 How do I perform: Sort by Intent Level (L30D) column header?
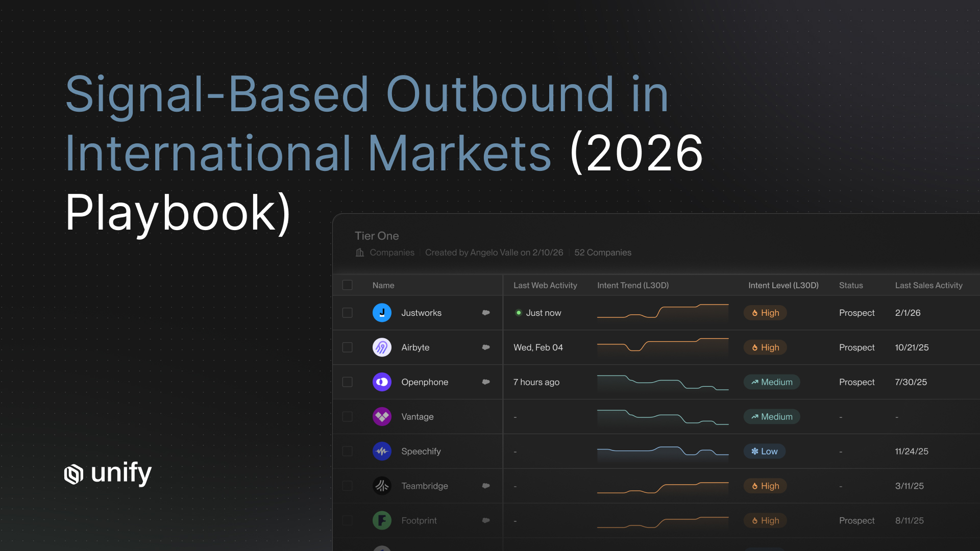tap(783, 286)
